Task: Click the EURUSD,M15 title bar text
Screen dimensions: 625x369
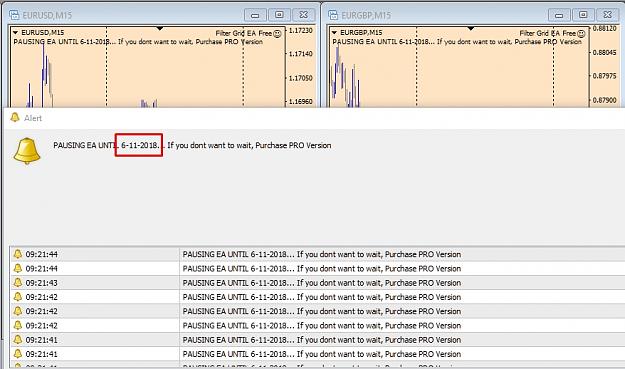Action: (47, 15)
